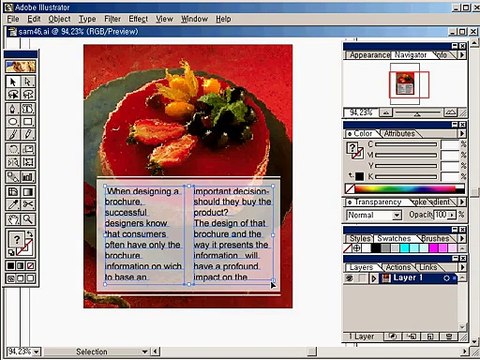Viewport: 480px width, 360px height.
Task: Select the Pencil tool
Action: tap(28, 134)
